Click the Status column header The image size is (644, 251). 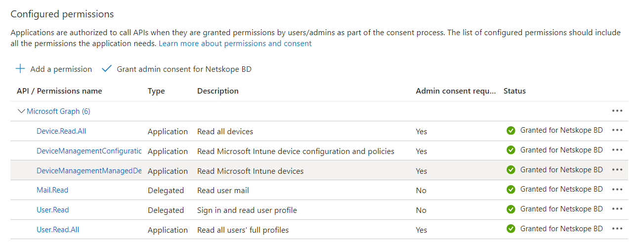(x=515, y=91)
